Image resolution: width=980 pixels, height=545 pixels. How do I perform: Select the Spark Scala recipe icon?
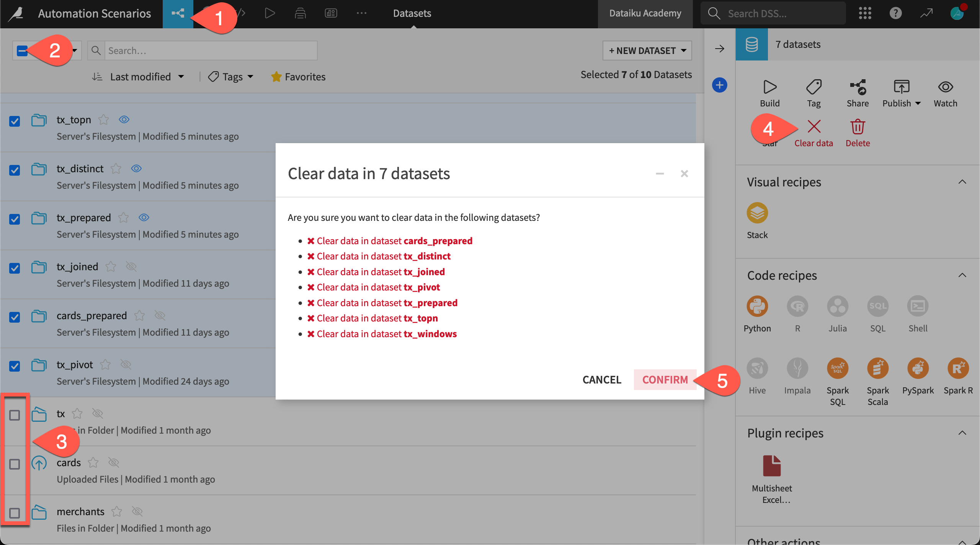pyautogui.click(x=878, y=368)
